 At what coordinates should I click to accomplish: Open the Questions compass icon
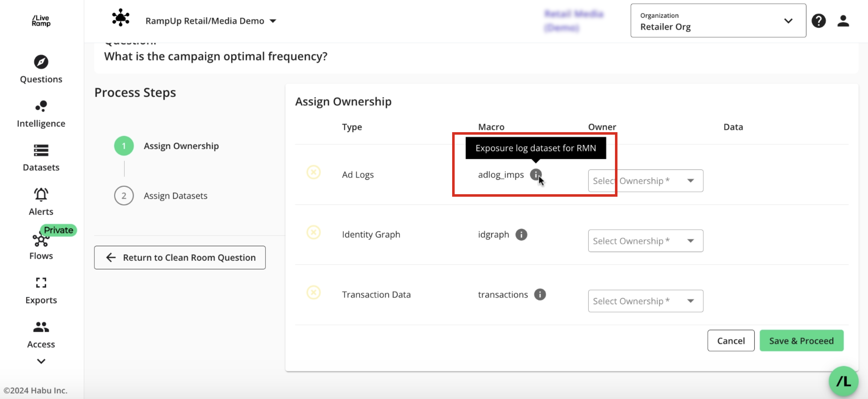coord(41,62)
